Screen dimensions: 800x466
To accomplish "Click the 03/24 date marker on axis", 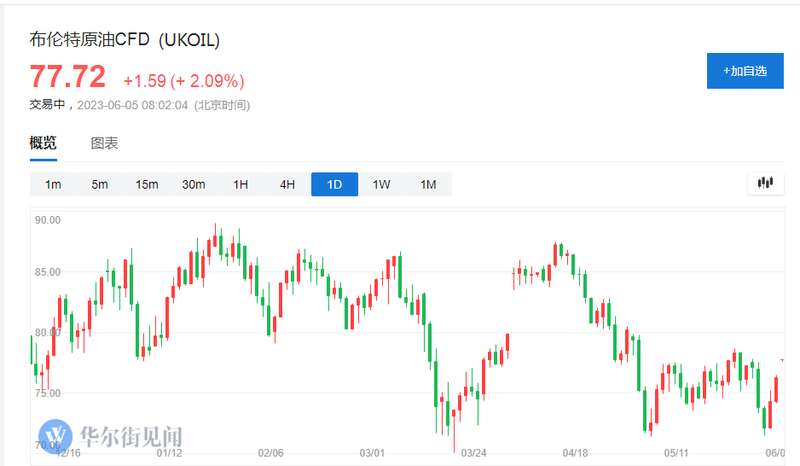I will [473, 453].
